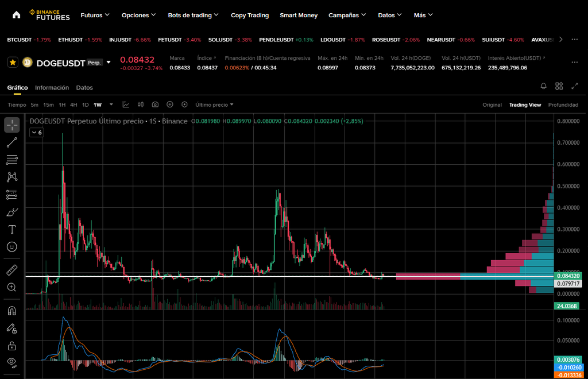Select the brush drawing tool
The height and width of the screenshot is (379, 588).
click(12, 212)
